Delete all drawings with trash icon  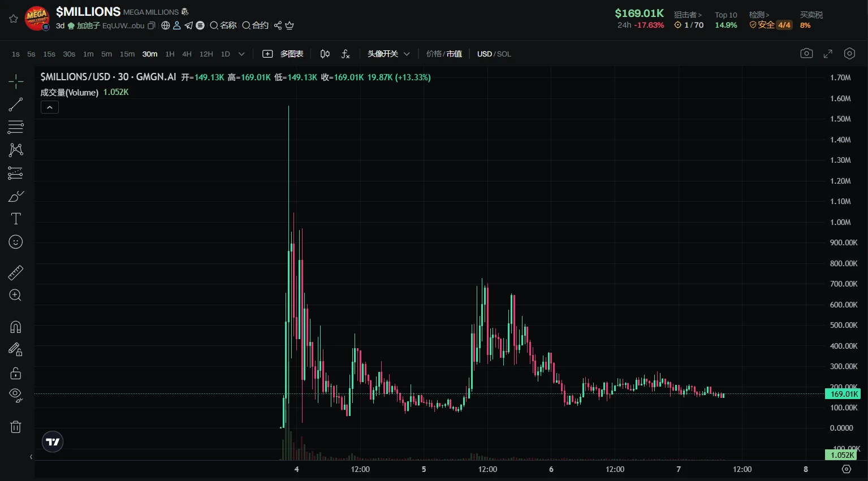coord(16,427)
